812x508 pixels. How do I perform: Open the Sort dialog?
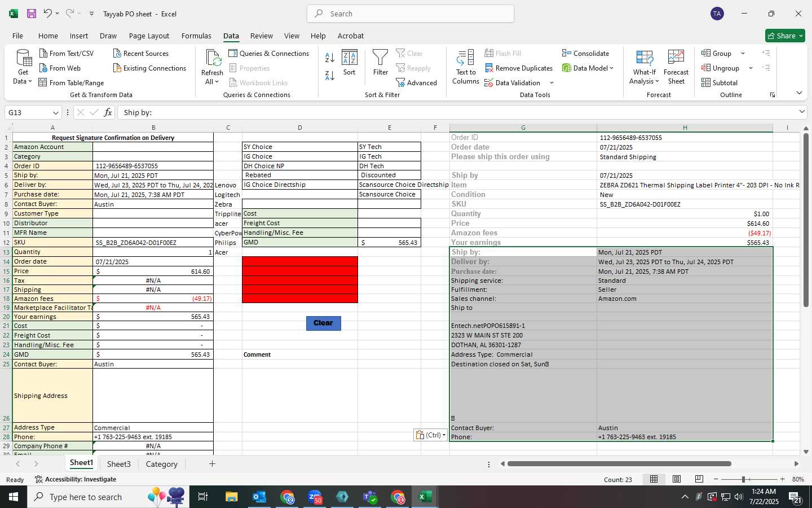[350, 63]
